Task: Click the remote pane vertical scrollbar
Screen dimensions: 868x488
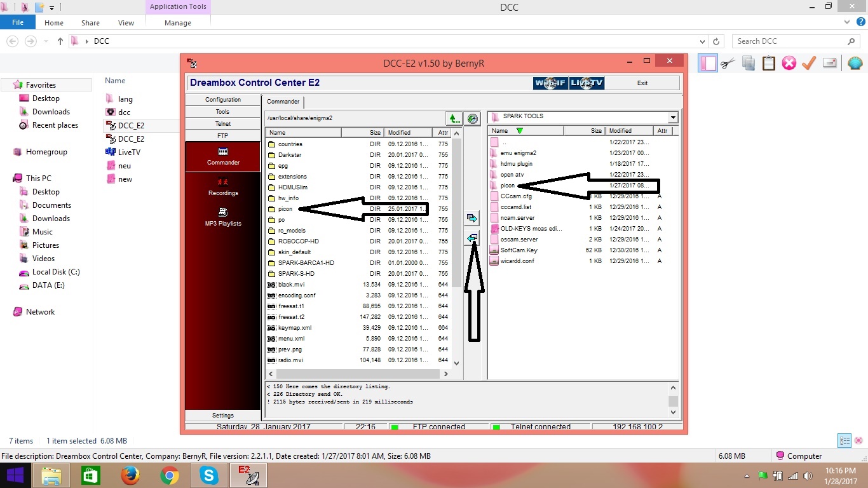Action: pyautogui.click(x=456, y=248)
